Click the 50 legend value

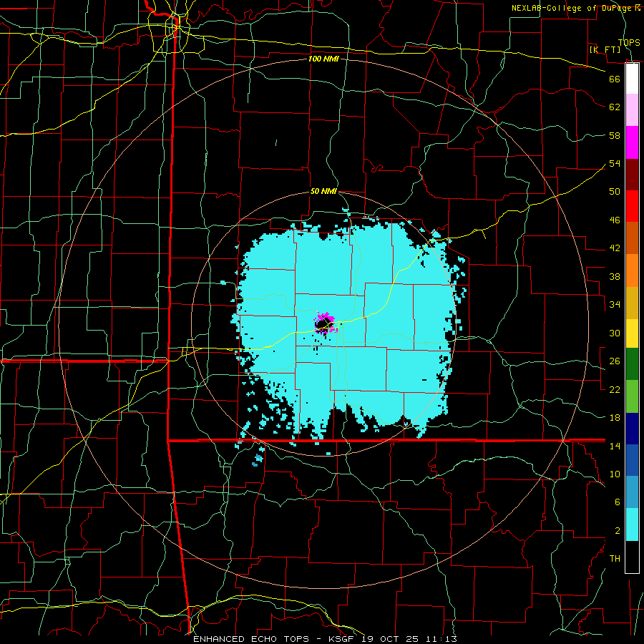pyautogui.click(x=615, y=191)
